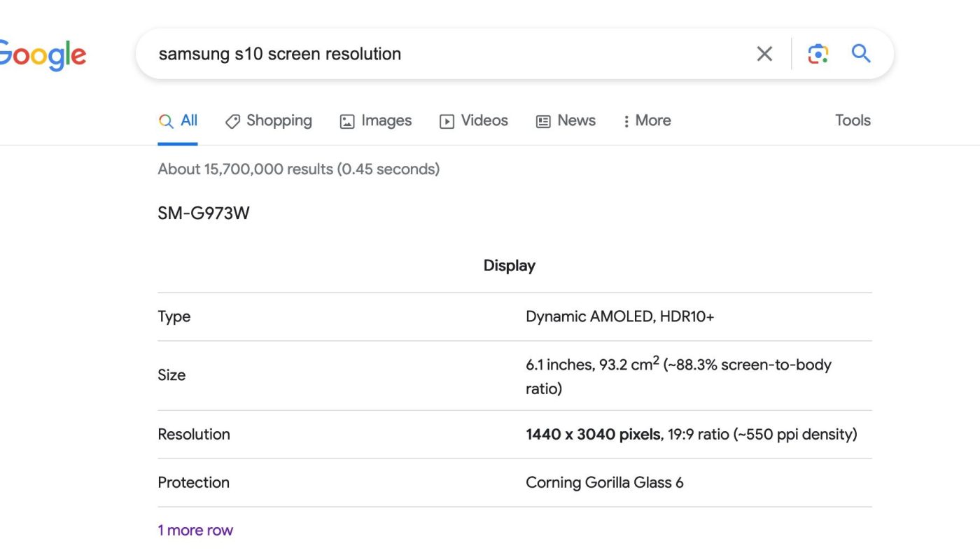Click the blue magnifier search button
This screenshot has height=560, width=980.
click(x=861, y=53)
